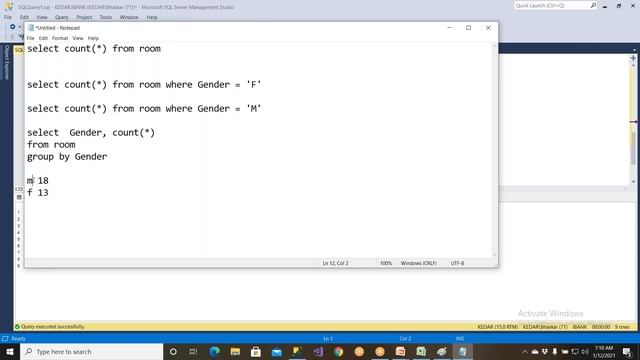Click the IBANK database name in status bar

(x=579, y=327)
